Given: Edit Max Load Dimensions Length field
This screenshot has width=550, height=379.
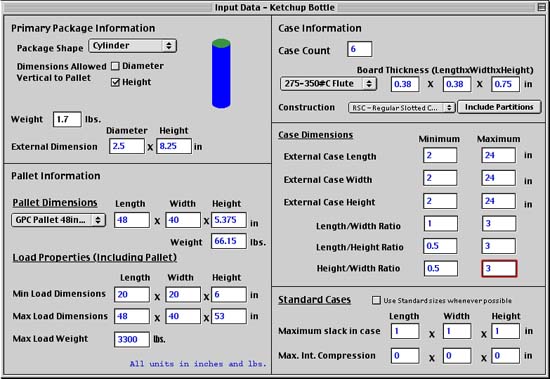Looking at the screenshot, I should point(132,316).
